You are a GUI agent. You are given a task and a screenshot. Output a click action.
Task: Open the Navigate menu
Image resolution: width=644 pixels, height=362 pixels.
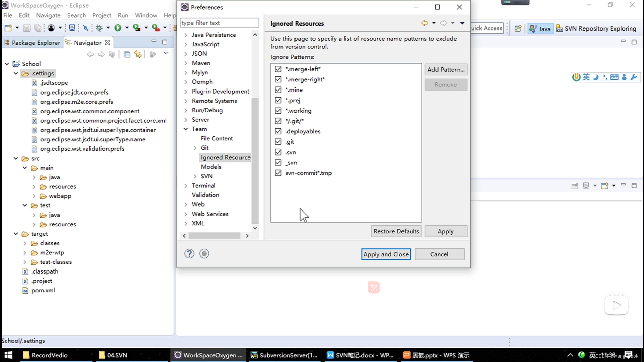48,15
